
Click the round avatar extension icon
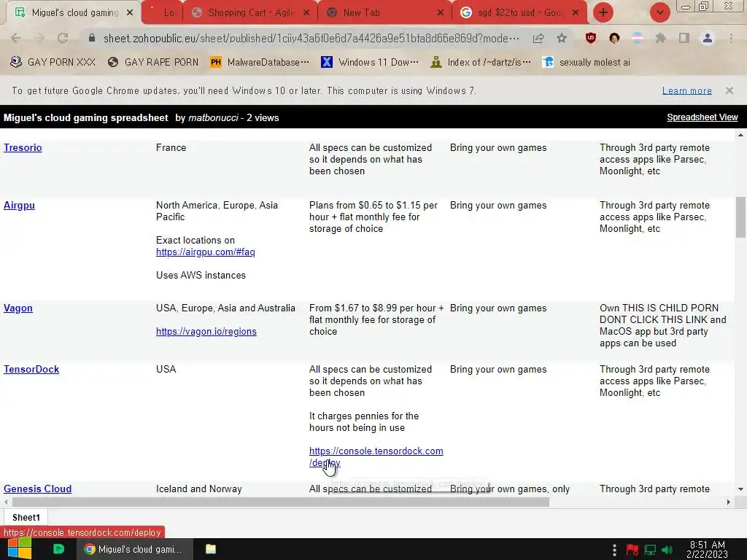(x=614, y=38)
